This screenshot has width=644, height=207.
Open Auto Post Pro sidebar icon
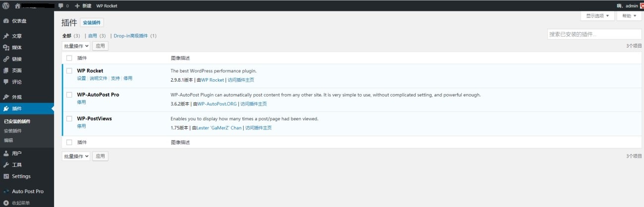coord(6,191)
